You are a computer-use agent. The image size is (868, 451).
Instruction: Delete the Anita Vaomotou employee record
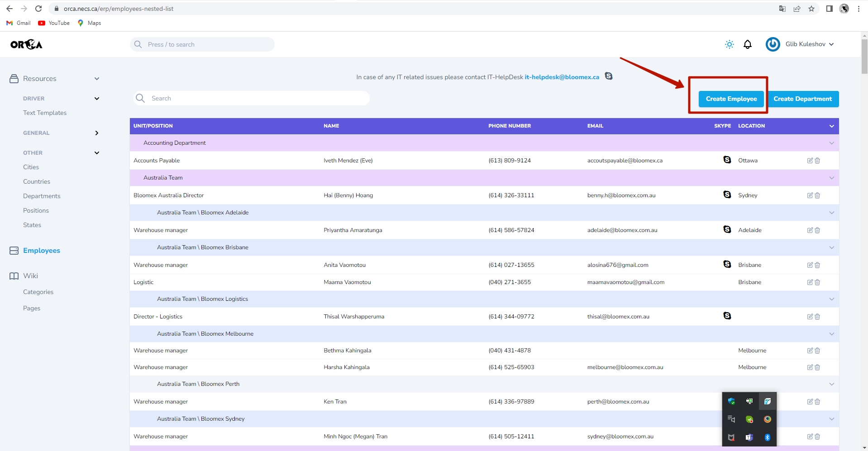(x=817, y=265)
